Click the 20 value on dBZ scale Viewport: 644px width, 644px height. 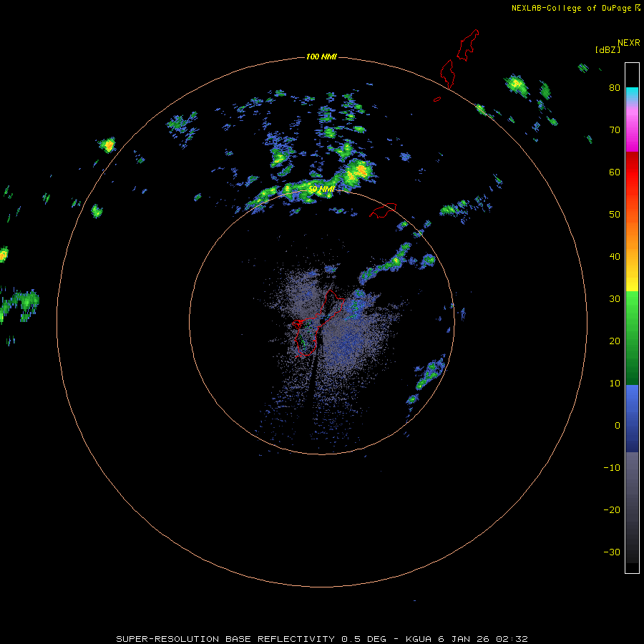tap(615, 341)
